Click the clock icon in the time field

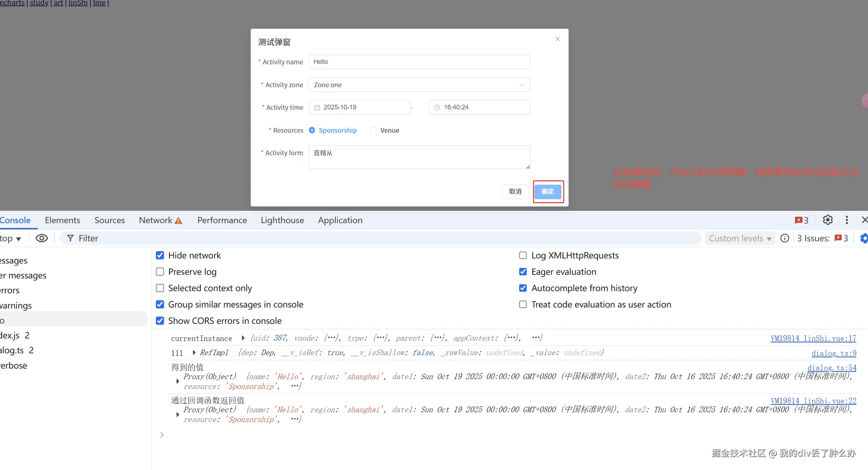coord(437,108)
